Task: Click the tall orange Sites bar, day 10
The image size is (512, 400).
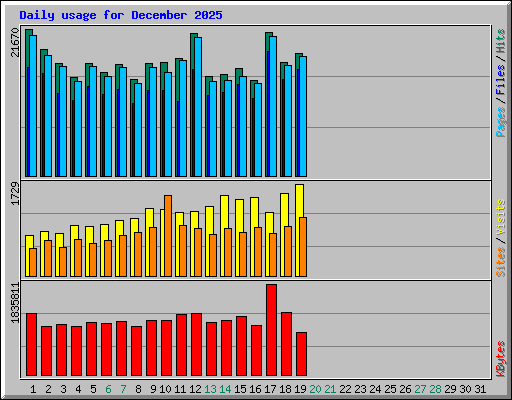Action: pos(168,236)
